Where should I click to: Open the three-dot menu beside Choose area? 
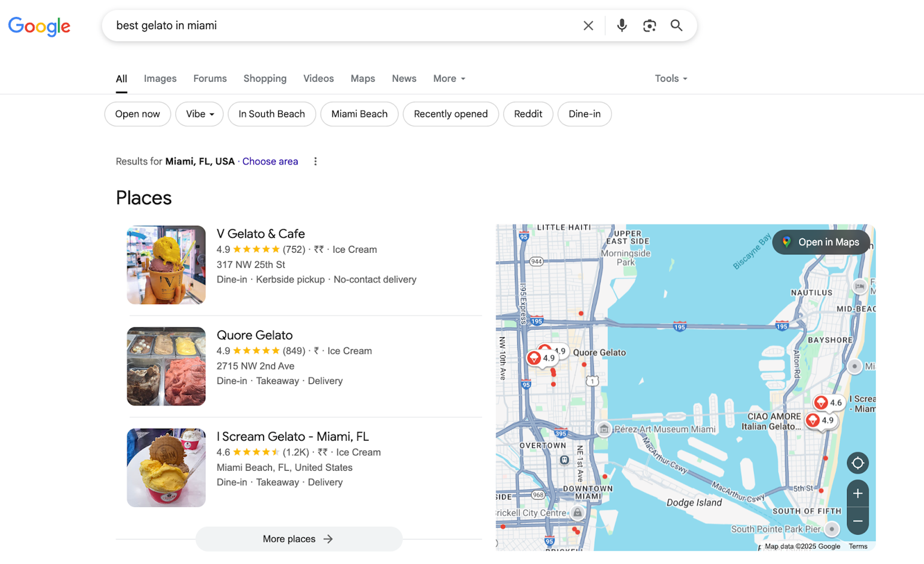point(315,161)
